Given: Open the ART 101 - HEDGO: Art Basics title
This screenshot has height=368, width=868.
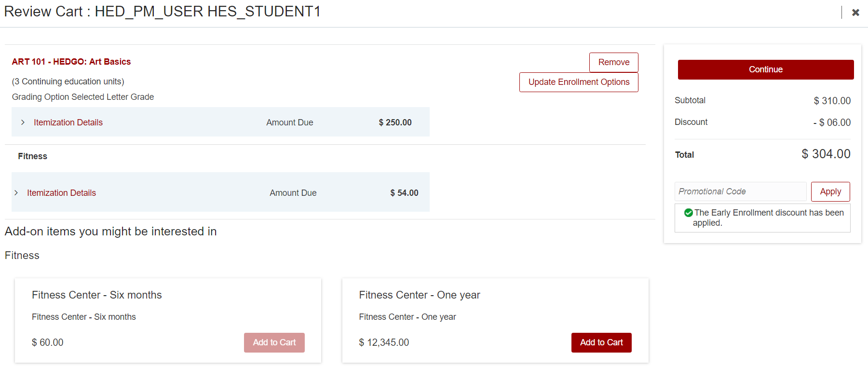Looking at the screenshot, I should 71,62.
